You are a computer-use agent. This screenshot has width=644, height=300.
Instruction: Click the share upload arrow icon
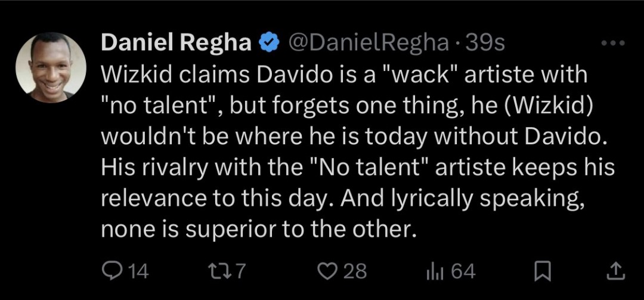pos(616,273)
